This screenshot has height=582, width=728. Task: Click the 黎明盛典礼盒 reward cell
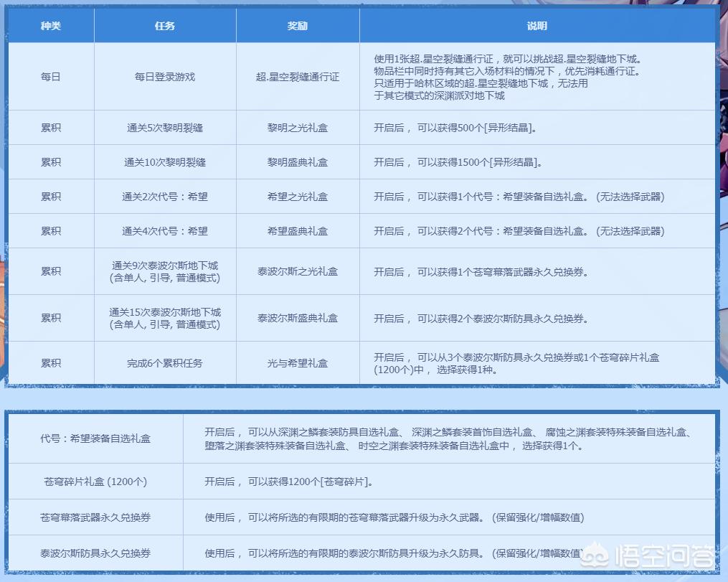point(298,162)
